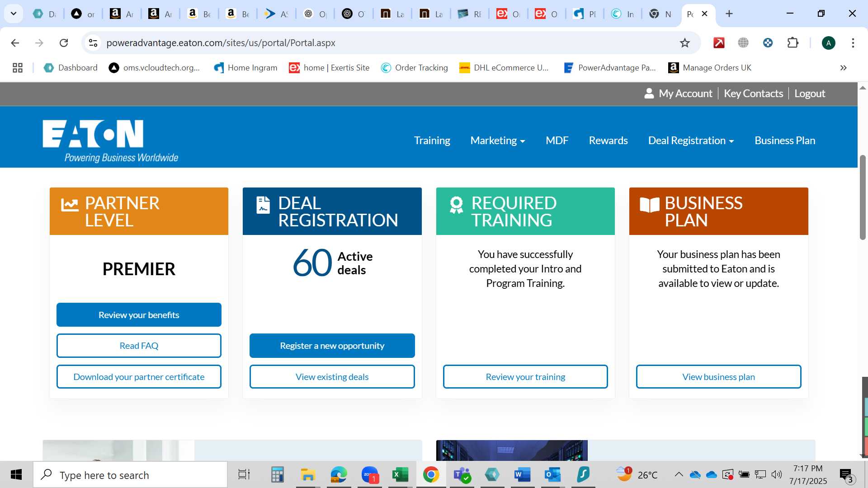Open File Explorer from the taskbar
868x488 pixels.
[308, 474]
